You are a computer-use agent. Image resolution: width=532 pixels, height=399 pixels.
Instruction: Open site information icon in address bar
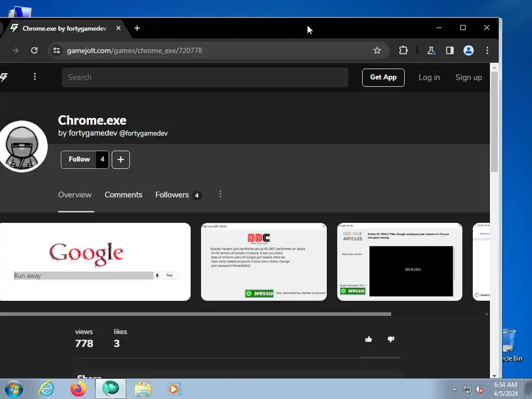[57, 50]
